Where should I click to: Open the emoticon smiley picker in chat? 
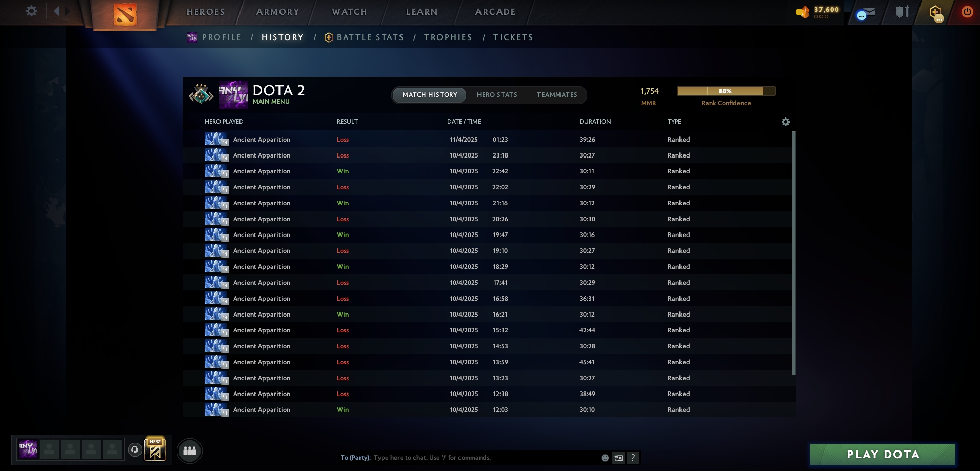pyautogui.click(x=605, y=458)
